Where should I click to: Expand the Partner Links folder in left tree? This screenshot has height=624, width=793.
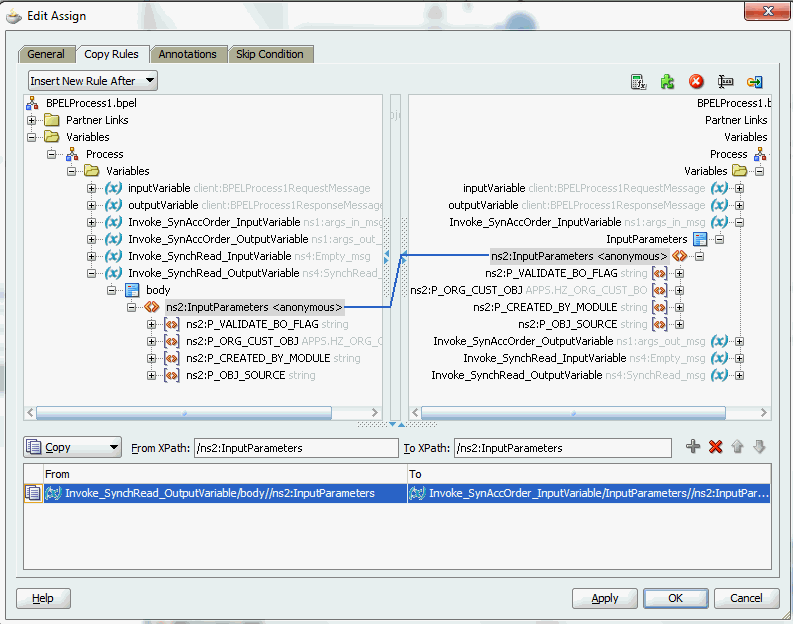click(x=33, y=120)
